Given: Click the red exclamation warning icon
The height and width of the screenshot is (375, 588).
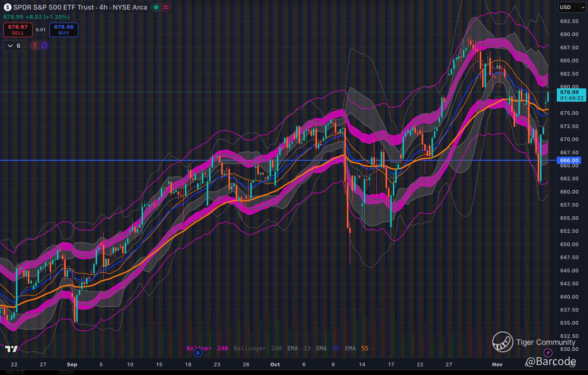Looking at the screenshot, I should (x=35, y=46).
